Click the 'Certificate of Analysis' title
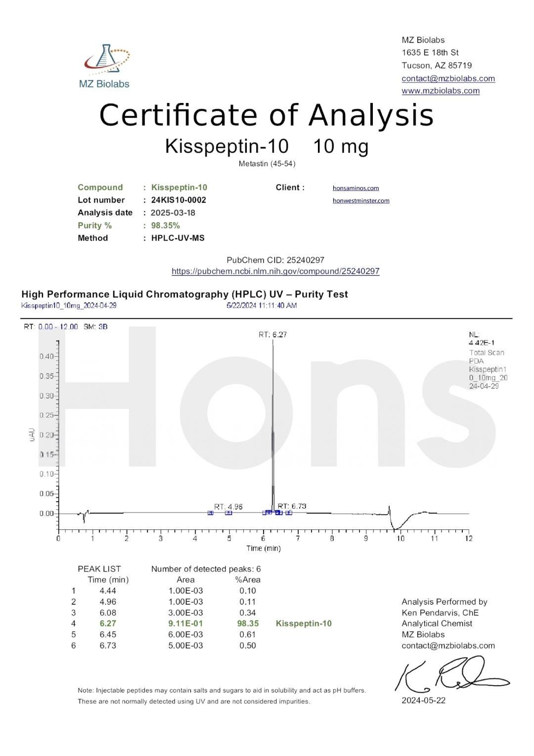The width and height of the screenshot is (534, 756). click(x=267, y=115)
